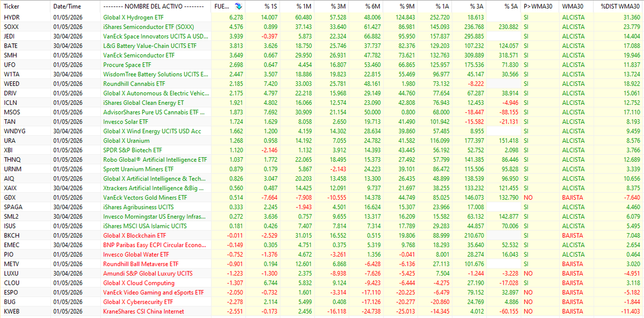This screenshot has width=644, height=318.
Task: Click the sort arrow icon in the FUE column header
Action: 238,7
